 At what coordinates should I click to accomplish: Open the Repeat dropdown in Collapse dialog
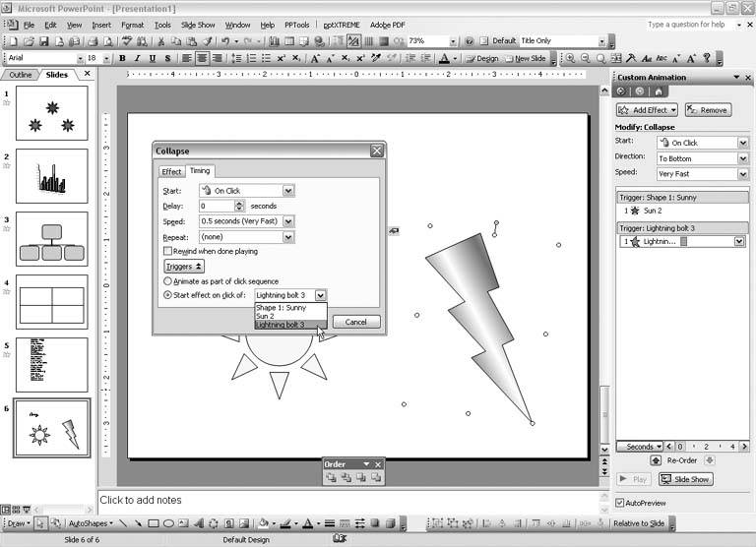[x=288, y=237]
